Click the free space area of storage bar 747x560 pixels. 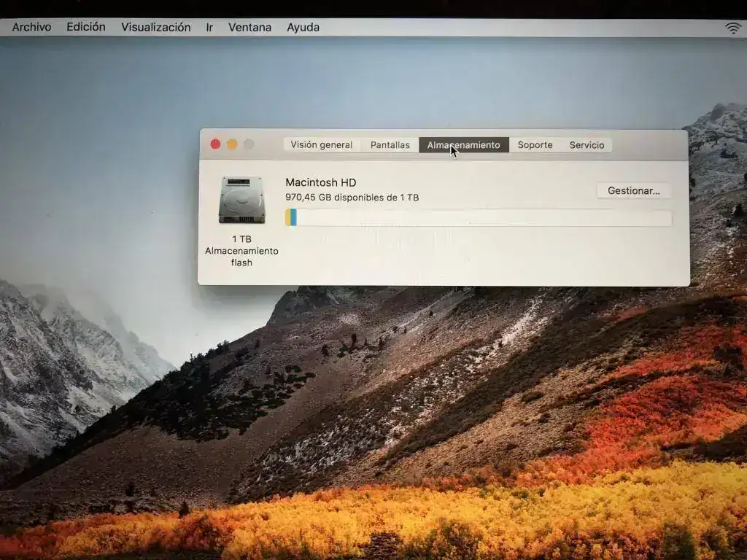click(x=481, y=217)
